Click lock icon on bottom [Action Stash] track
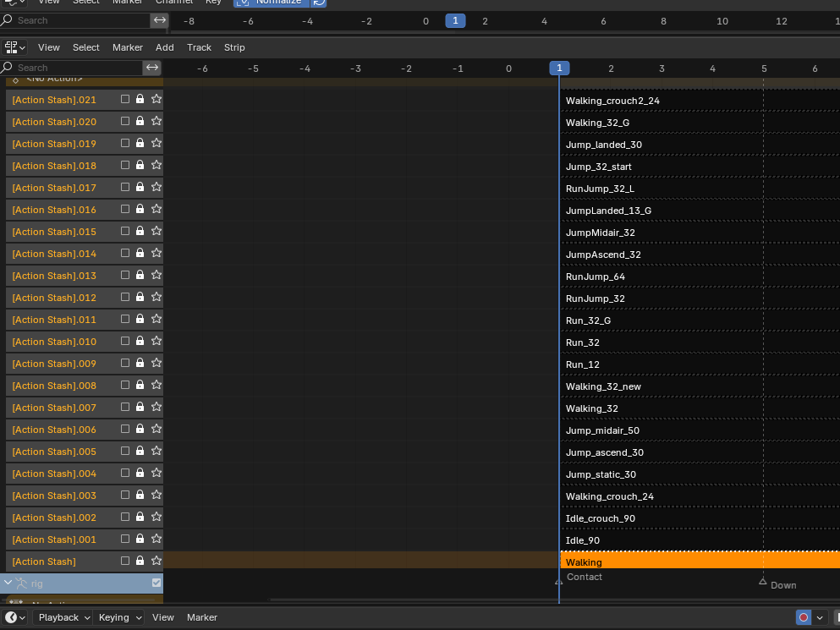This screenshot has height=630, width=840. click(140, 562)
